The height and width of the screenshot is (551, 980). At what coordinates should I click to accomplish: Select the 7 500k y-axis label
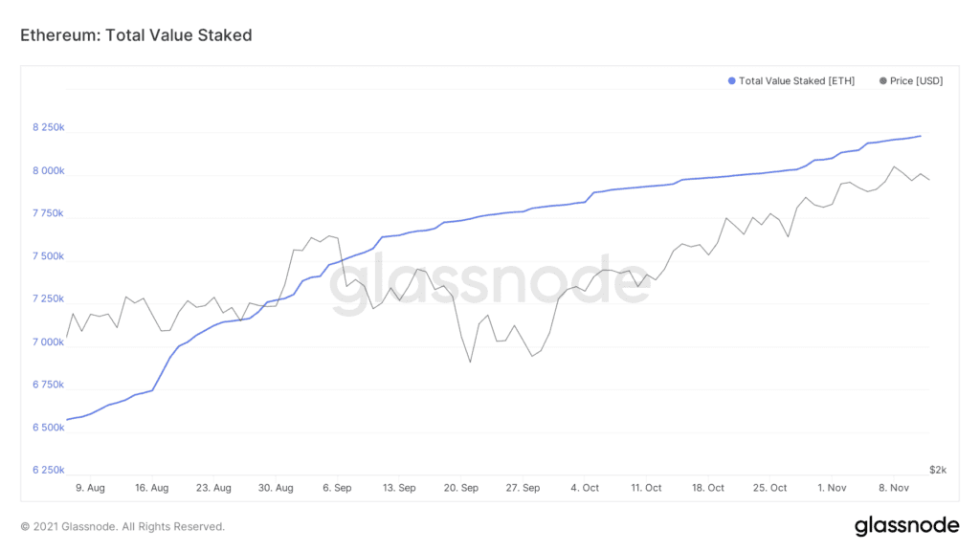pos(46,256)
